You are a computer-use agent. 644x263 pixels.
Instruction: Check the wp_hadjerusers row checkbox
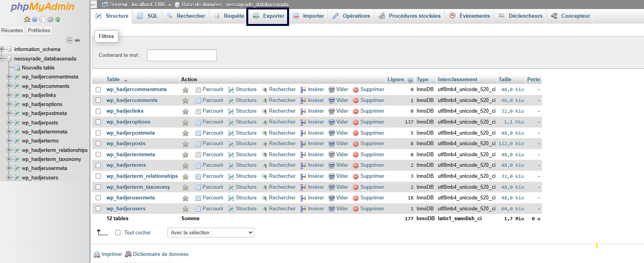point(98,209)
